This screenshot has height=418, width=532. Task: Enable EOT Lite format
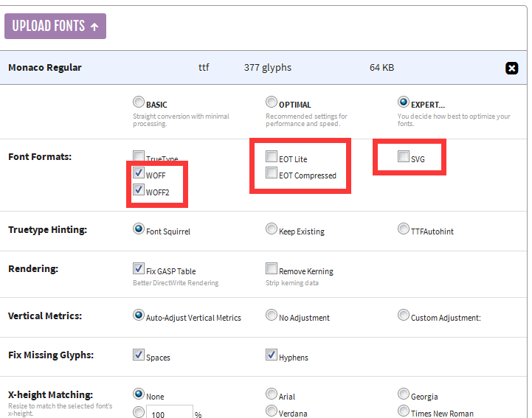coord(272,158)
